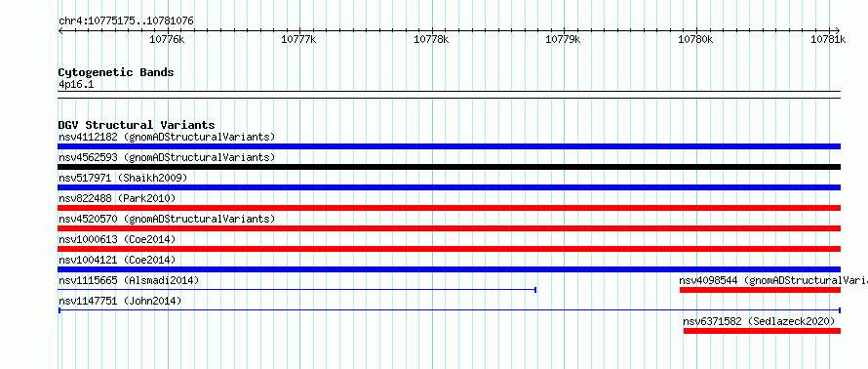868x369 pixels.
Task: Select the nsv4098544 red variant bar
Action: coord(760,290)
